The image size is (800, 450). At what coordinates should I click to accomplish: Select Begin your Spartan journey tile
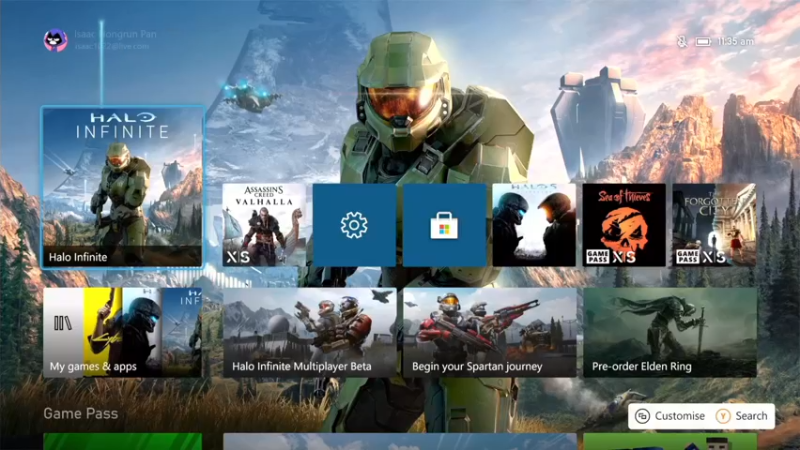(490, 332)
